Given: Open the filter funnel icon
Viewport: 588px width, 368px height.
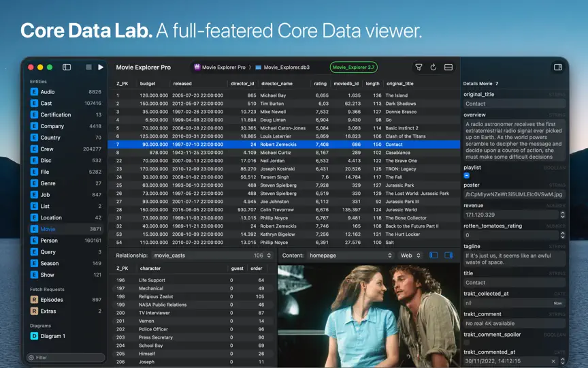Looking at the screenshot, I should pyautogui.click(x=419, y=67).
